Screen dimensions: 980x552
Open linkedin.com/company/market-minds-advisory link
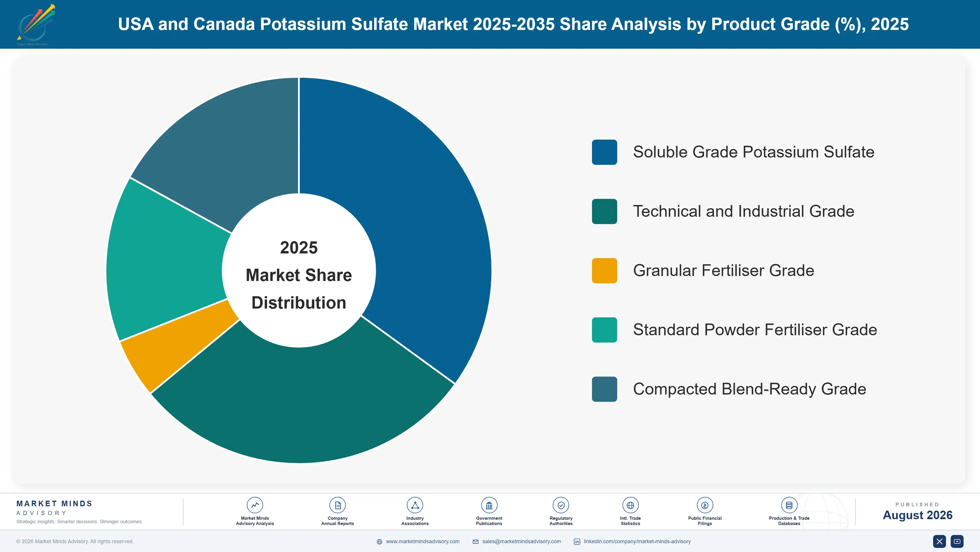coord(637,541)
